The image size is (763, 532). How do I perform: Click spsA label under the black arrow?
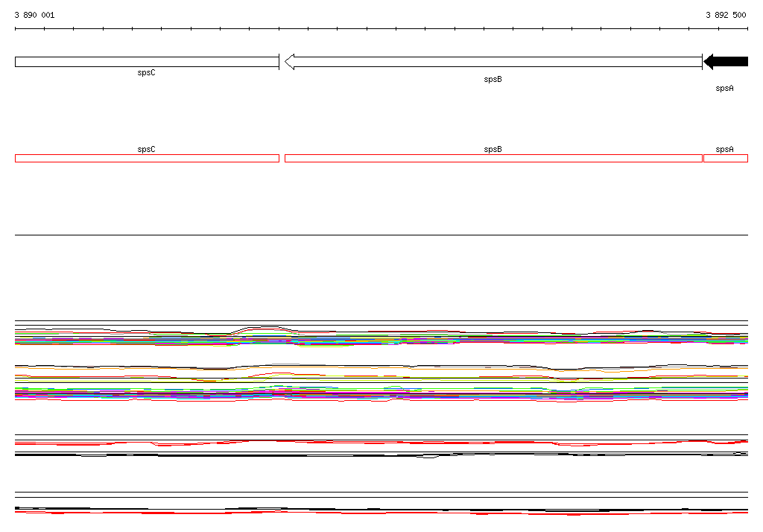tap(724, 88)
